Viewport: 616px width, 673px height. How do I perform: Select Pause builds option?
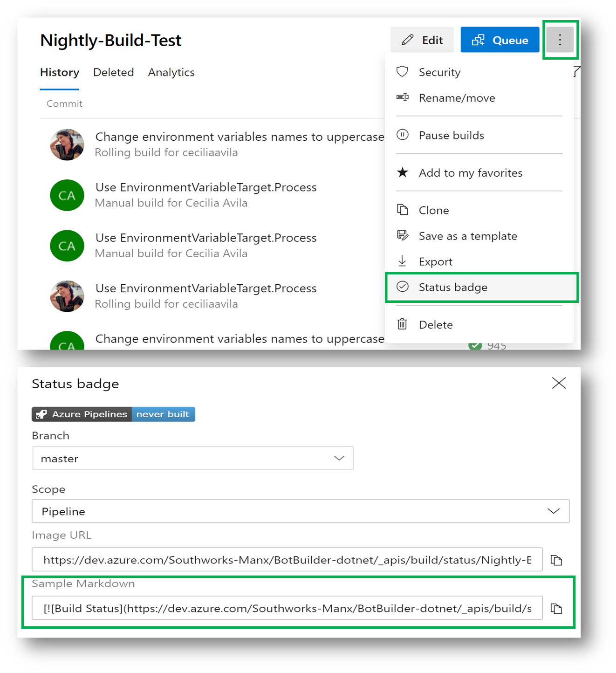[479, 135]
